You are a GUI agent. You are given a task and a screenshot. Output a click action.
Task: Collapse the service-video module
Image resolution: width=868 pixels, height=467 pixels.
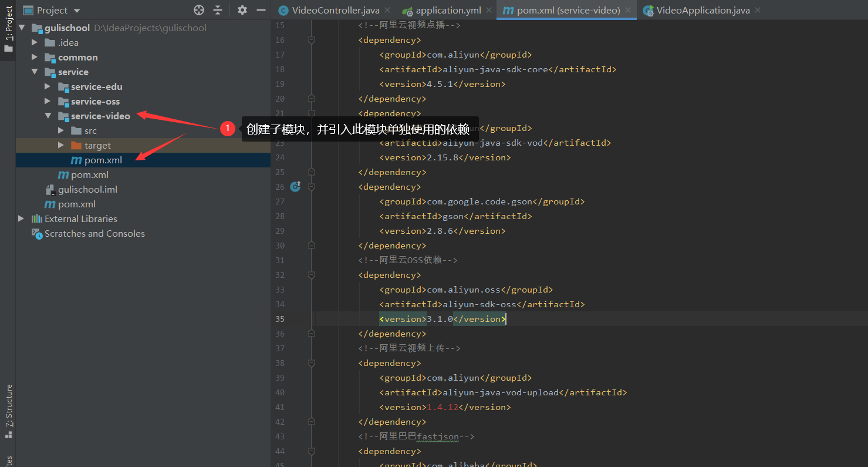(48, 116)
